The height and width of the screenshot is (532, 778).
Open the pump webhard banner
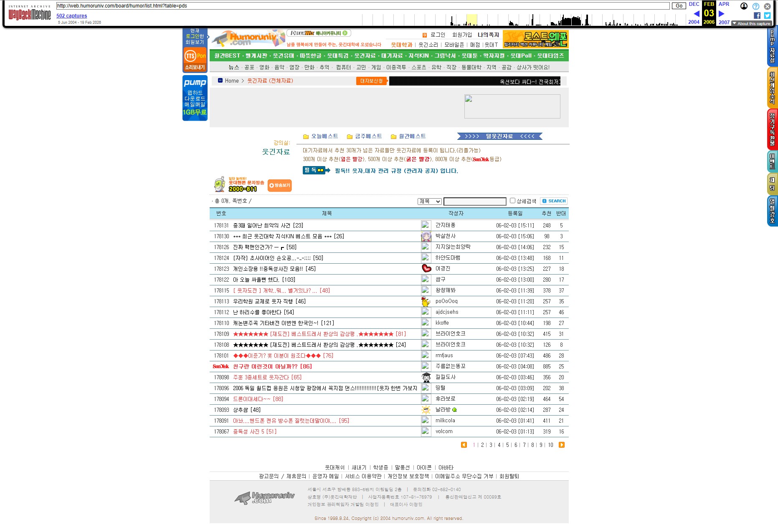(x=195, y=98)
